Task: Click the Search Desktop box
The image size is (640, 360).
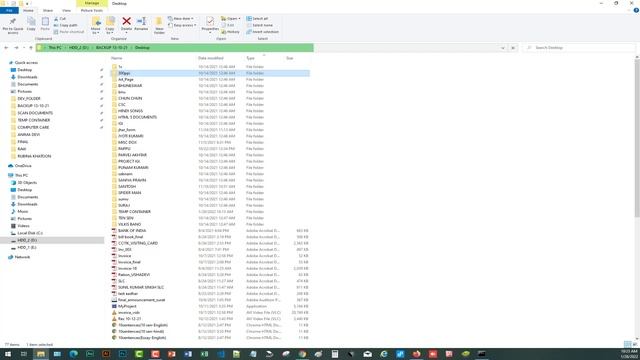Action: coord(579,48)
